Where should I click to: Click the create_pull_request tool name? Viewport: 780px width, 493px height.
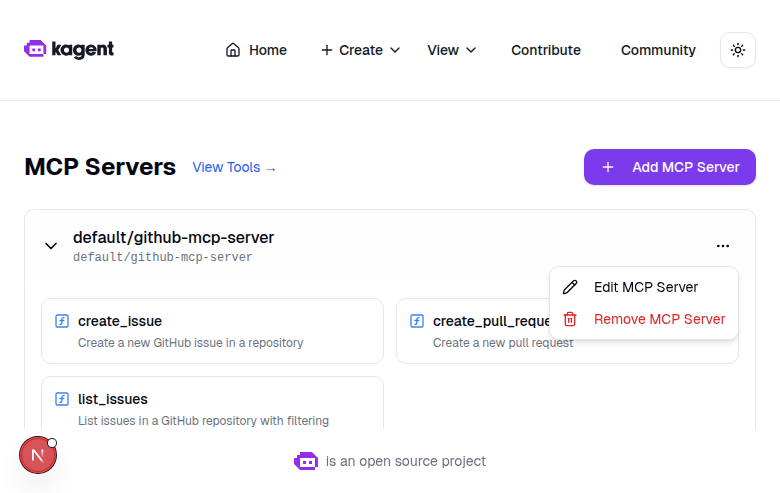491,321
